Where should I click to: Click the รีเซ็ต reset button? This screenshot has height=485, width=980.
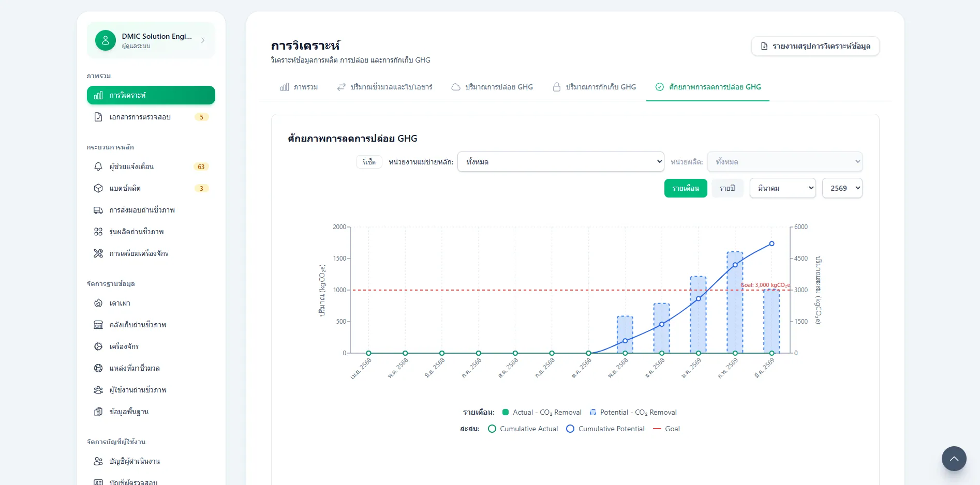tap(369, 162)
